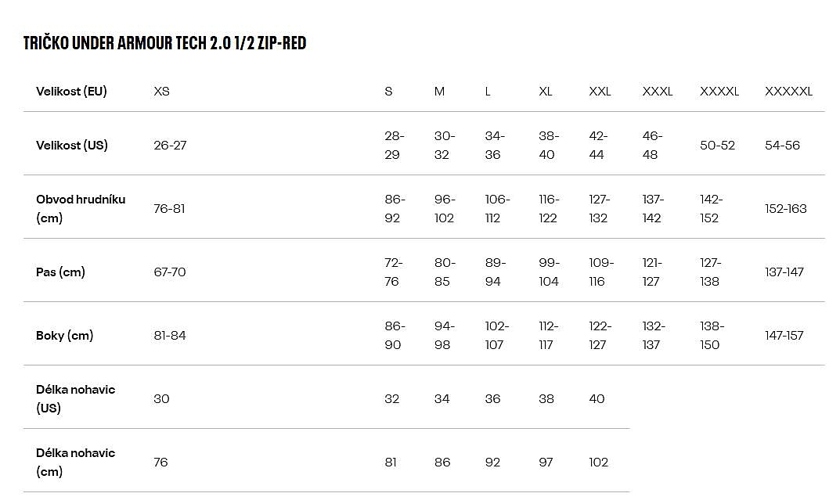Select the XXXXXL column header
Image resolution: width=829 pixels, height=504 pixels.
pos(788,92)
